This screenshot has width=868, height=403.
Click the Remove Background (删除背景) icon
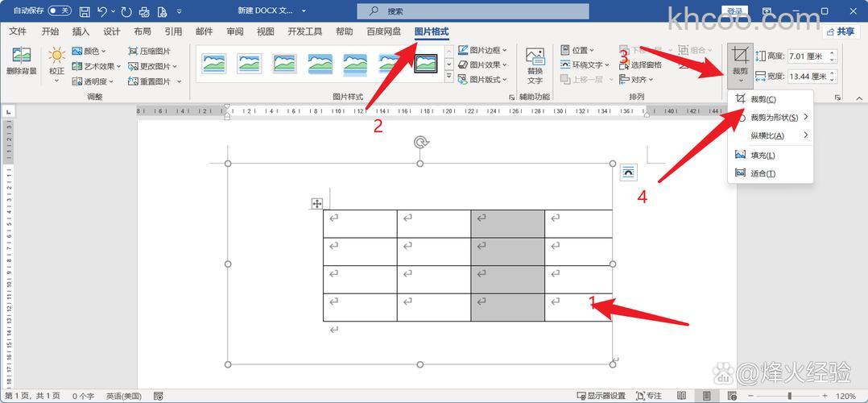pos(21,61)
